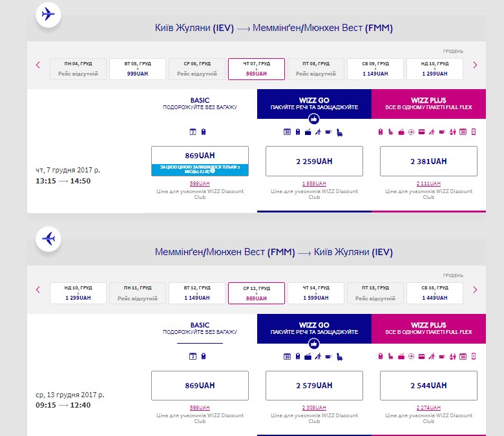Click the pink WIZZ PLUS header on outbound flight
This screenshot has width=504, height=436.
coord(428,103)
